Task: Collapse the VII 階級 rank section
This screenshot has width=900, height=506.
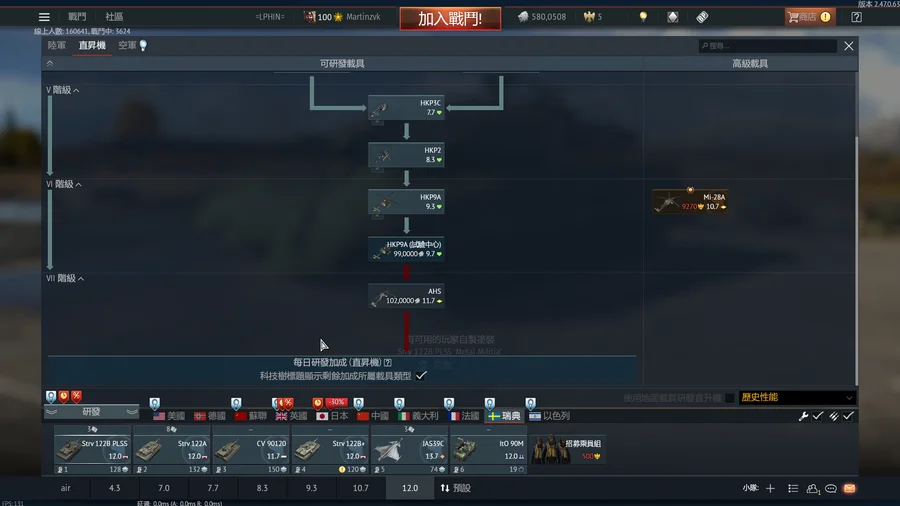Action: pyautogui.click(x=65, y=278)
